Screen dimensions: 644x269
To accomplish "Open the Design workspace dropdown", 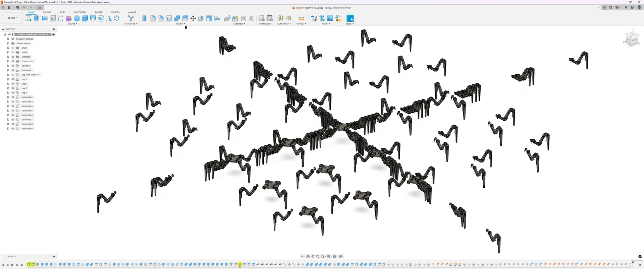I will click(x=13, y=18).
